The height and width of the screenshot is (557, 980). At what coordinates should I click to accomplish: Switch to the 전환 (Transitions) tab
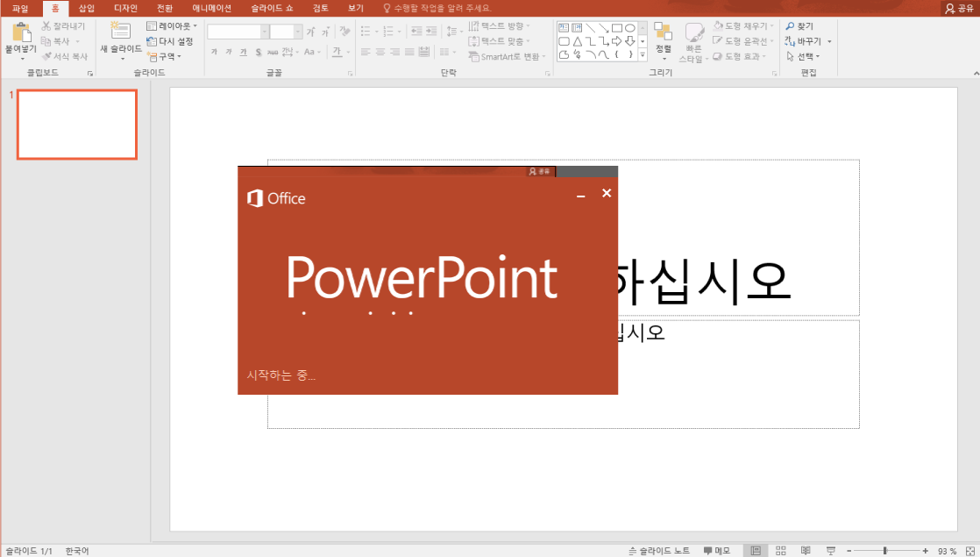click(x=165, y=8)
